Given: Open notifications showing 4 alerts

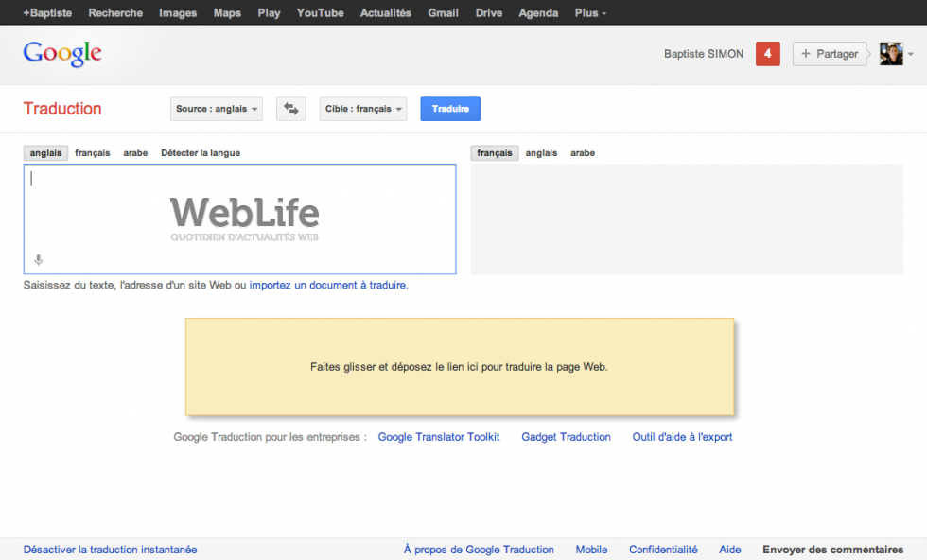Looking at the screenshot, I should [x=767, y=54].
